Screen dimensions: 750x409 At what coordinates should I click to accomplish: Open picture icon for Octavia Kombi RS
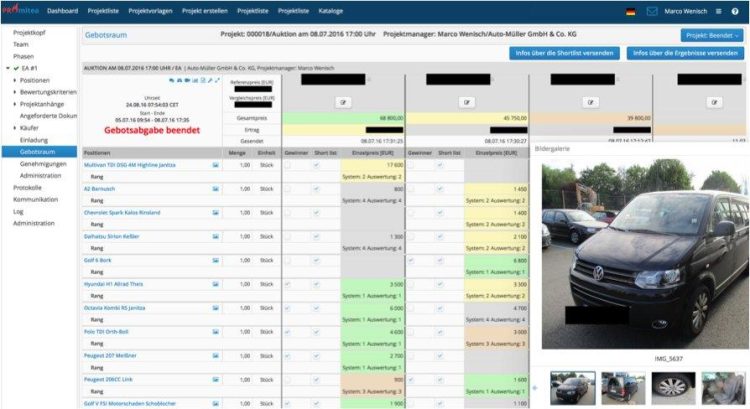[216, 308]
